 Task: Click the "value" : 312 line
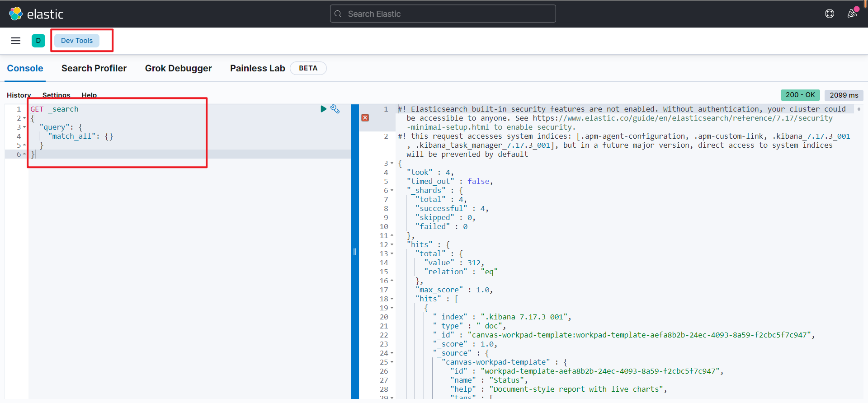(454, 262)
